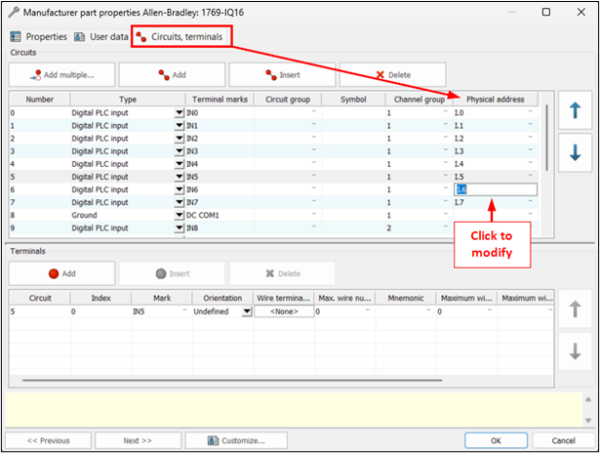
Task: Click the Orientation column header
Action: pyautogui.click(x=223, y=298)
